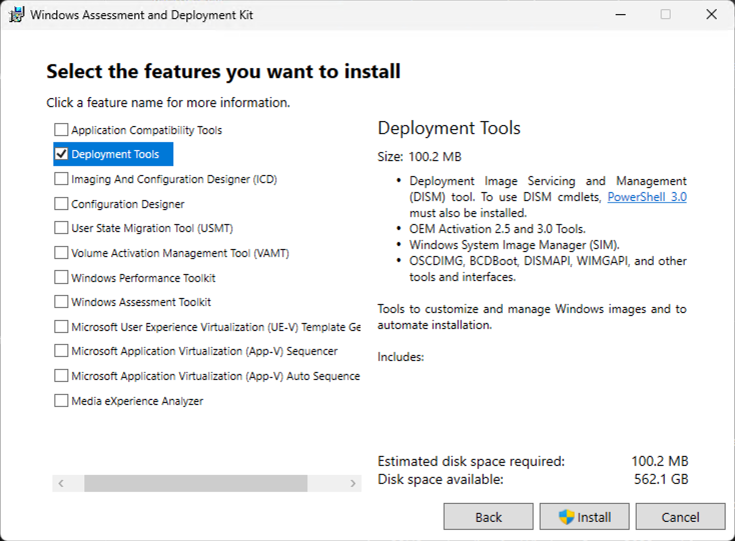
Task: Click the right arrow of horizontal scrollbar
Action: pyautogui.click(x=353, y=483)
